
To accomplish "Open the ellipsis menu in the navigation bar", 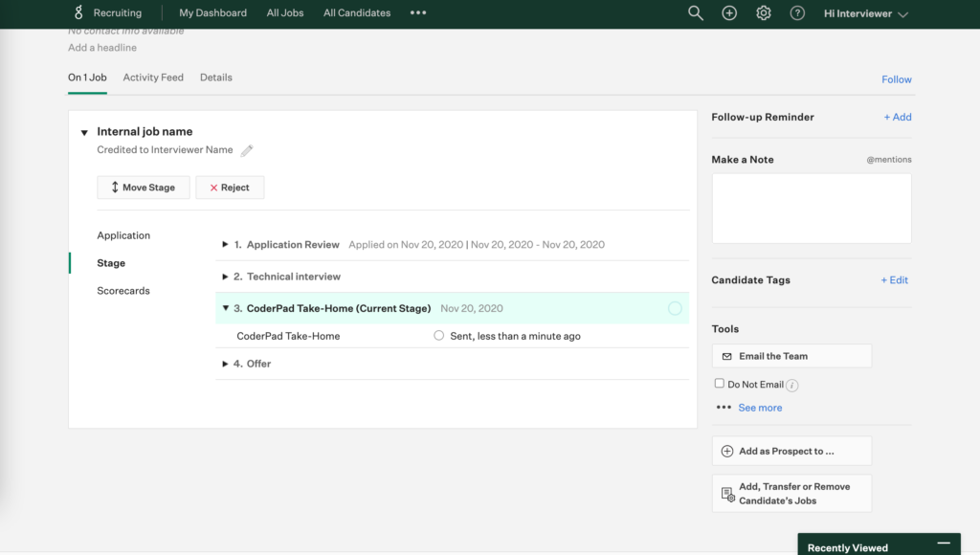I will tap(417, 12).
